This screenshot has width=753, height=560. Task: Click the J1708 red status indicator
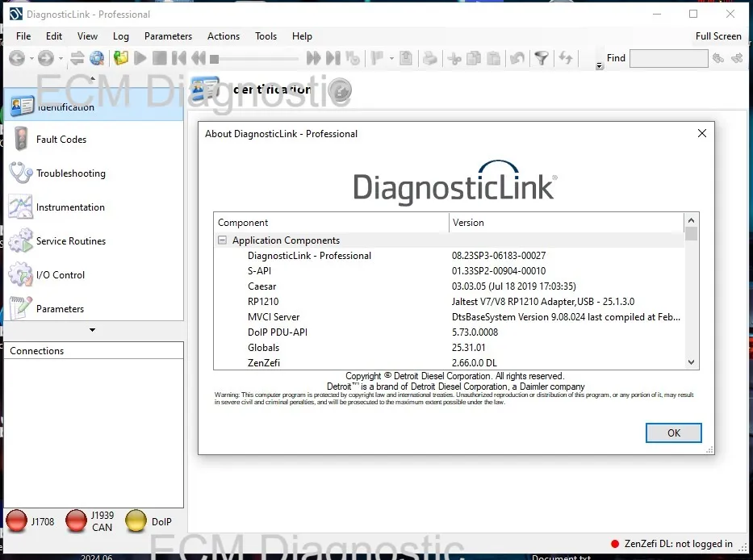point(17,521)
